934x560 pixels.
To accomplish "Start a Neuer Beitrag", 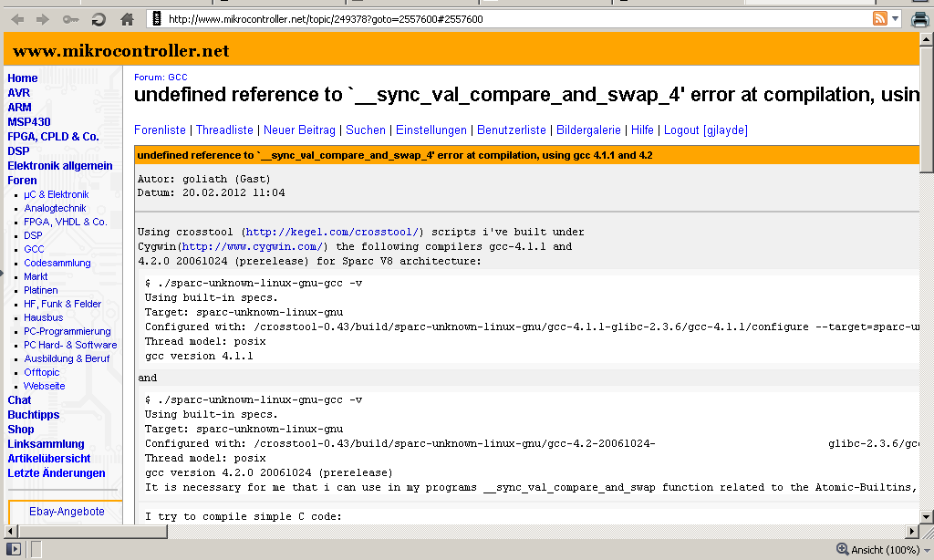I will [x=299, y=130].
